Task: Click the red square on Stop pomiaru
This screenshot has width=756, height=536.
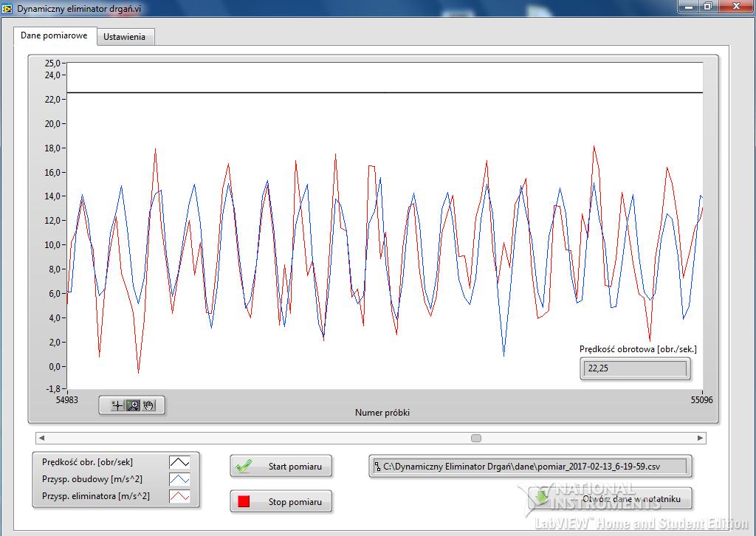Action: 244,502
